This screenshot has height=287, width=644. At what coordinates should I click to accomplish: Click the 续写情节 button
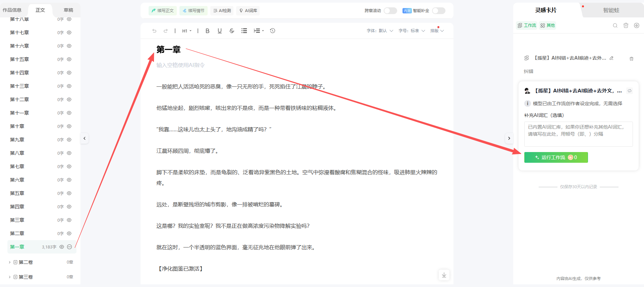[194, 11]
